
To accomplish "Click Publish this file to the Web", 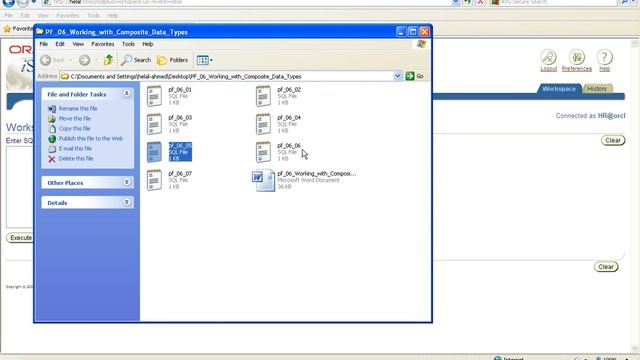I will point(91,138).
